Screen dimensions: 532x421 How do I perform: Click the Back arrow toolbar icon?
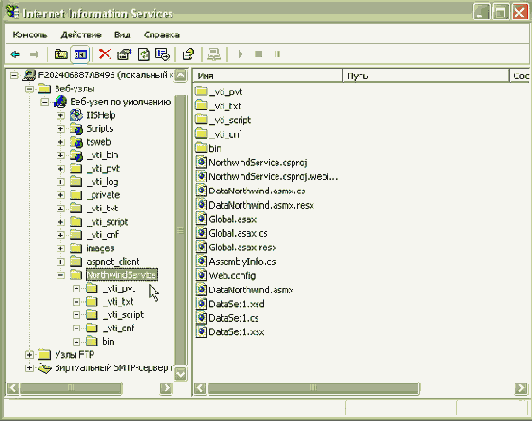15,54
